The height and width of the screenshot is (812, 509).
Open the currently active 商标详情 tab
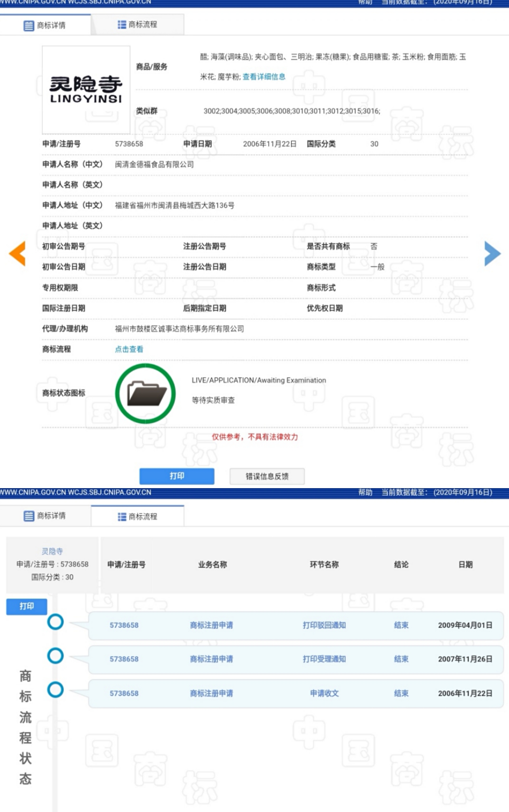45,25
